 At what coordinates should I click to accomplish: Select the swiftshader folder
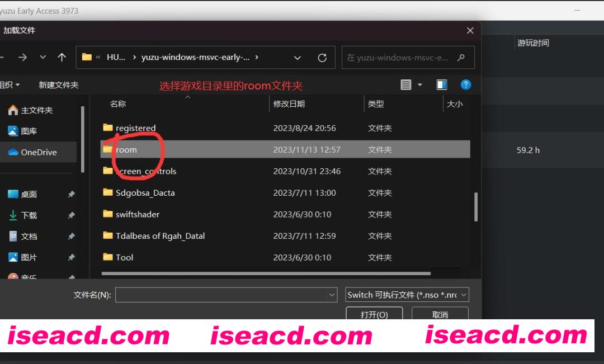pos(137,214)
